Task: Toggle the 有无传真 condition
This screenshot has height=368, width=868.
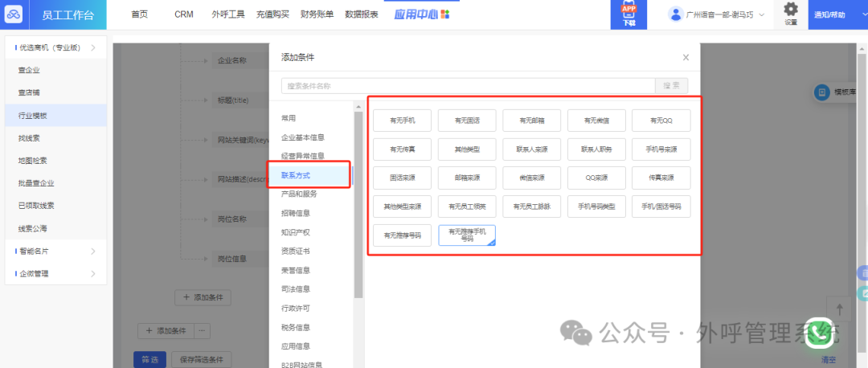Action: (403, 149)
